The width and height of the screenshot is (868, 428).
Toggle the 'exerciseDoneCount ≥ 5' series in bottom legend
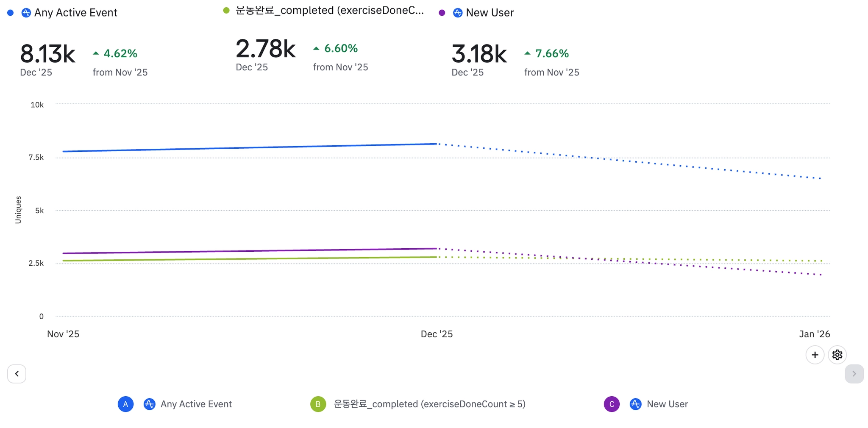point(429,404)
